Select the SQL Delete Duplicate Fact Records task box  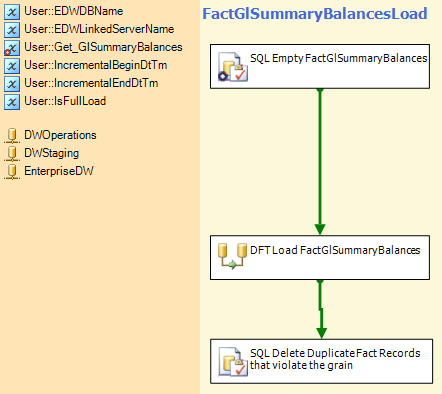point(322,361)
